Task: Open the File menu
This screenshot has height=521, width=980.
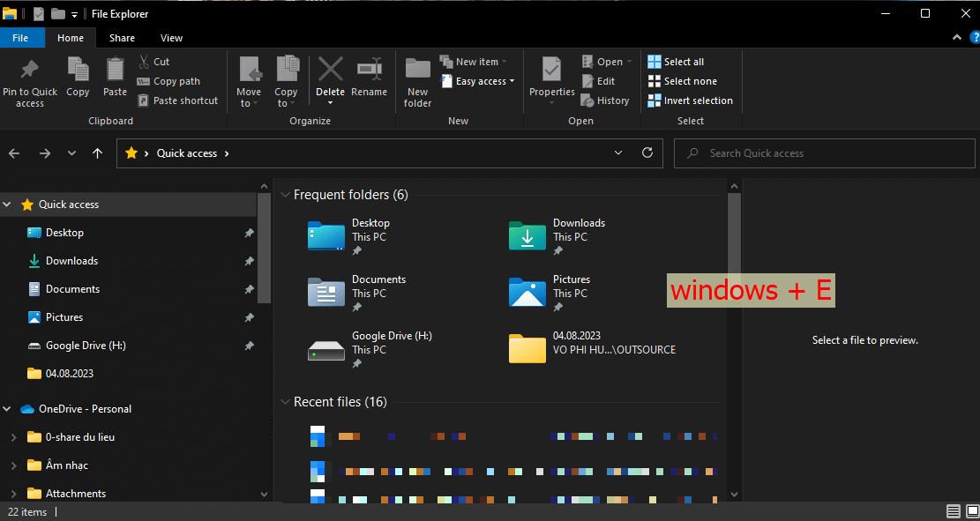Action: [23, 38]
